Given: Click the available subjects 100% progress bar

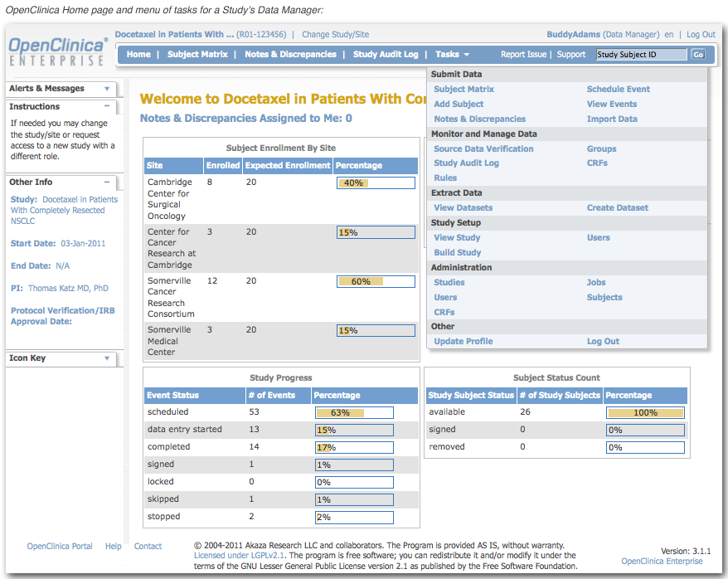Looking at the screenshot, I should click(x=645, y=412).
